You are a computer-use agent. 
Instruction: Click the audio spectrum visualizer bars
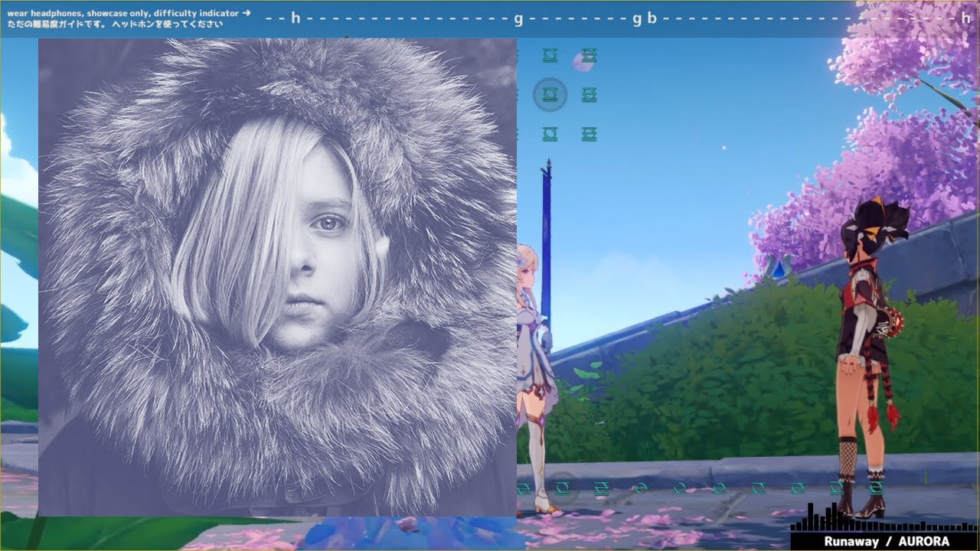pos(884,517)
